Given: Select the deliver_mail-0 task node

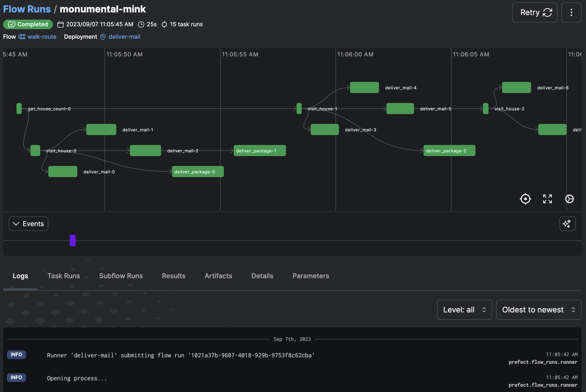Looking at the screenshot, I should 63,172.
